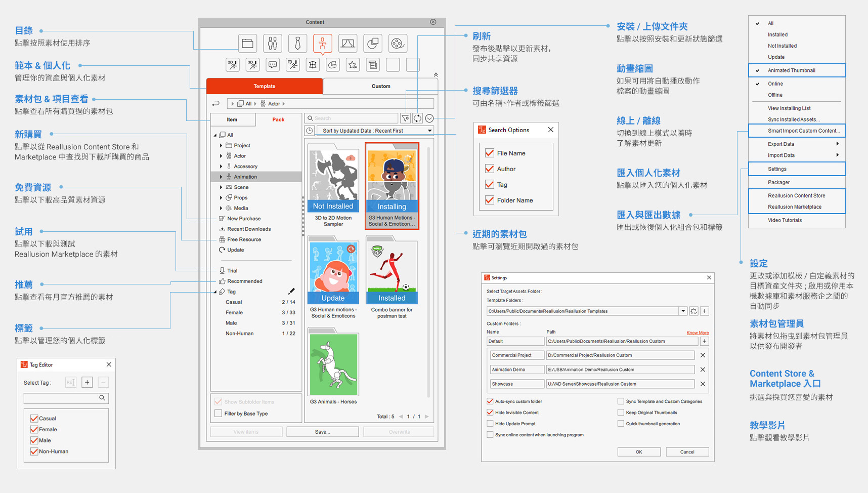This screenshot has width=868, height=493.
Task: Collapse the Tag tree section
Action: (x=215, y=292)
